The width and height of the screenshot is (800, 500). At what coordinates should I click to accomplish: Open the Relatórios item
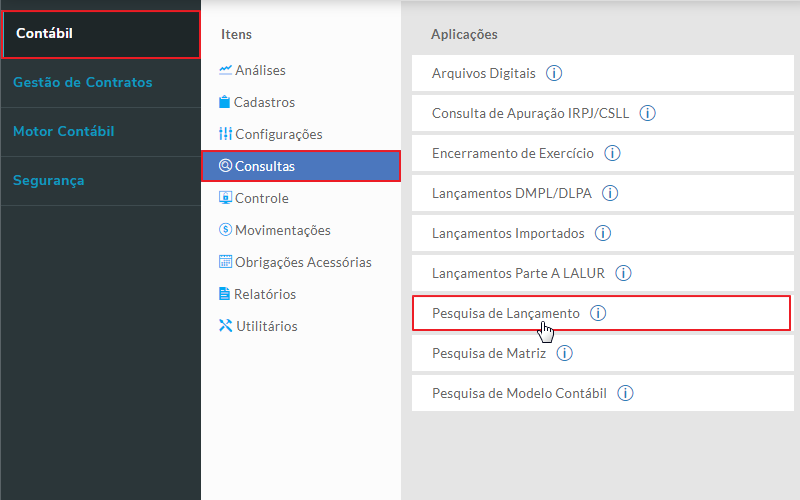coord(264,294)
